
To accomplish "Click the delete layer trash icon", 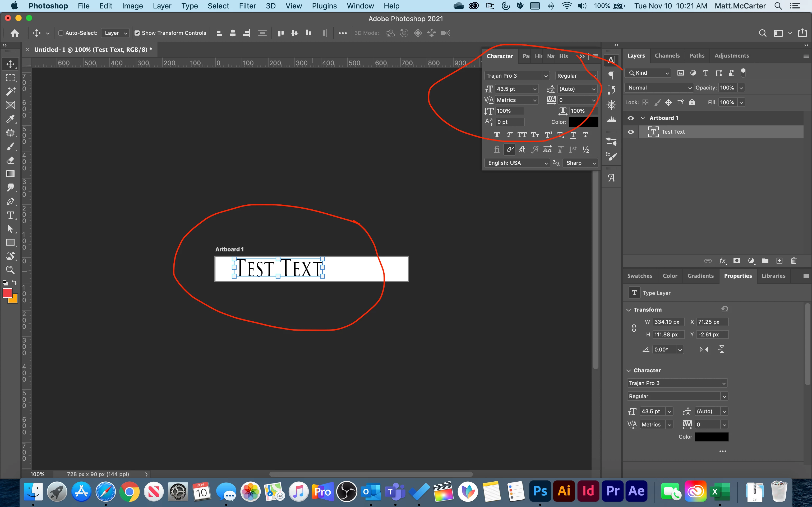I will click(793, 261).
